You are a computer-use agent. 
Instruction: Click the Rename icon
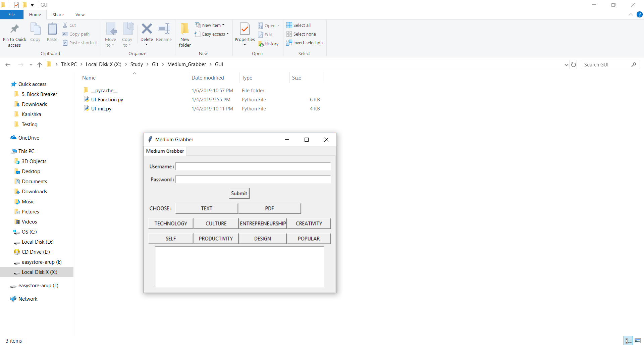164,29
